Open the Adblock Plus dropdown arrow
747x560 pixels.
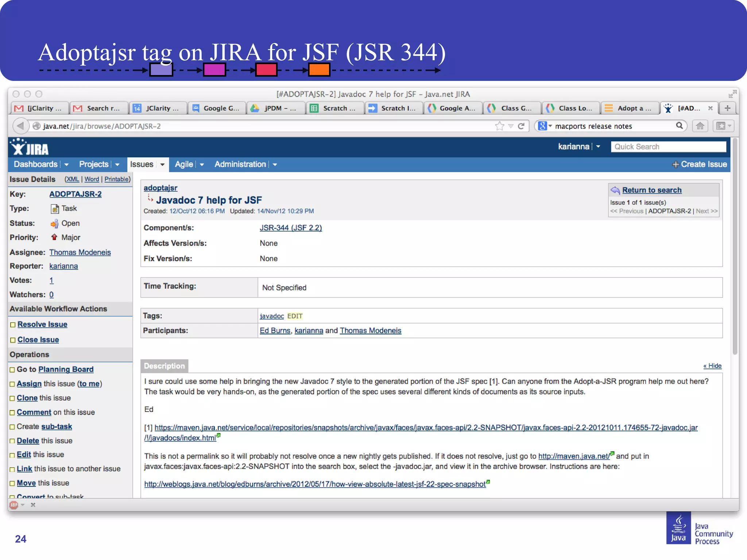point(23,505)
